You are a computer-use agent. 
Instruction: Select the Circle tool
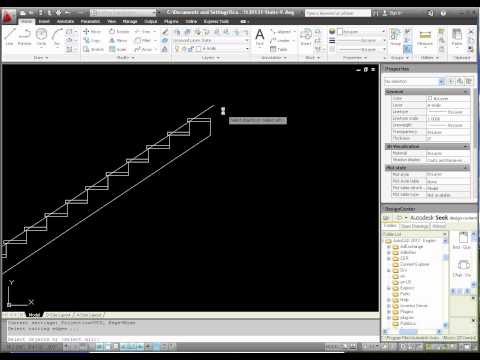[41, 37]
